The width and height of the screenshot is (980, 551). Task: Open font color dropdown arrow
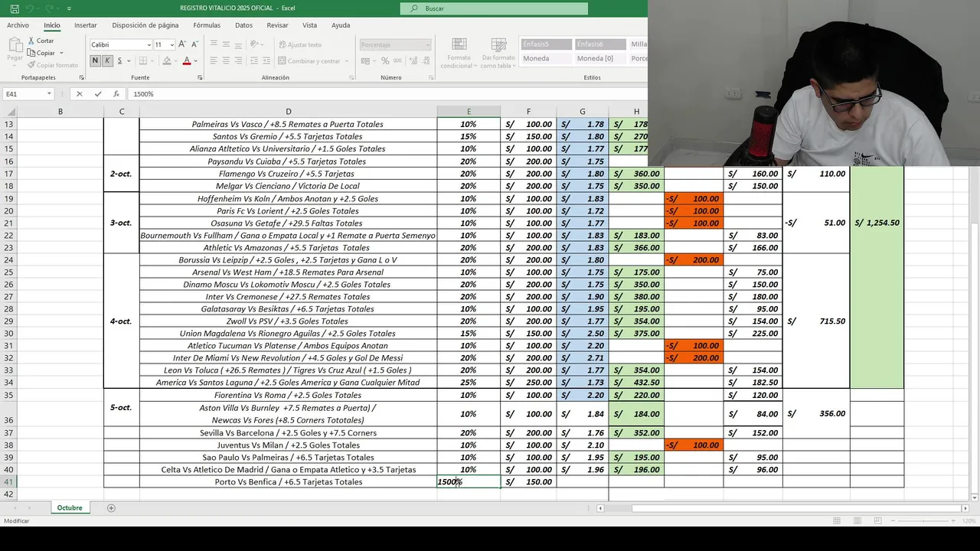(x=196, y=60)
